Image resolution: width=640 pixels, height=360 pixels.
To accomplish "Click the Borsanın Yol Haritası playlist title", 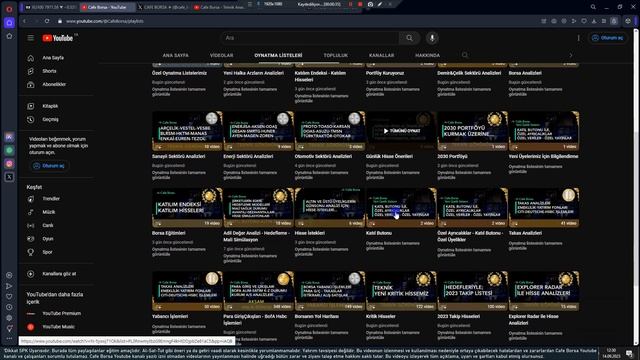I will pyautogui.click(x=316, y=316).
